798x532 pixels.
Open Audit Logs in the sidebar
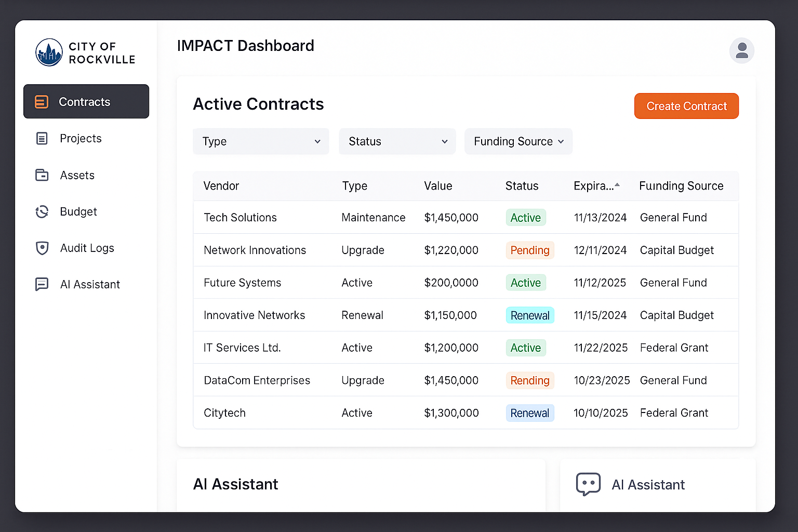[87, 248]
